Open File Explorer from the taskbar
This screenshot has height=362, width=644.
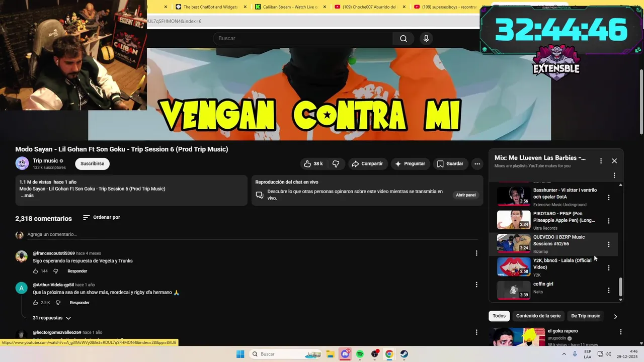coord(330,354)
